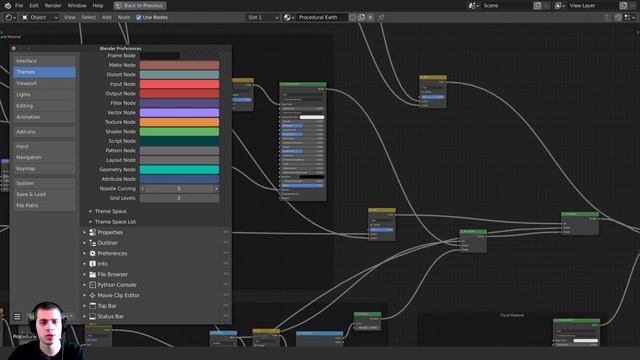
Task: Click the new scene icon beside Scene
Action: [x=538, y=6]
